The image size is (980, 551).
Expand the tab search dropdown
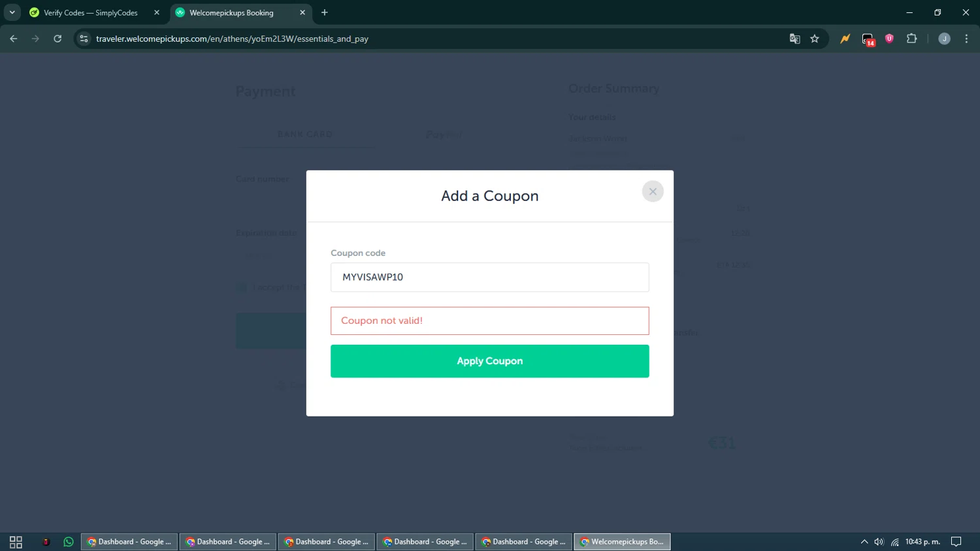pyautogui.click(x=12, y=12)
